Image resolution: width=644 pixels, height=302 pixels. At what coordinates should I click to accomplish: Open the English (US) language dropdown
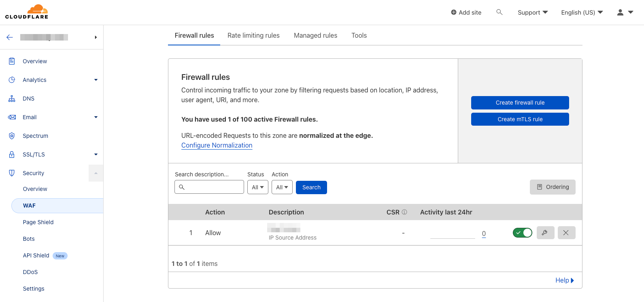[x=582, y=12]
